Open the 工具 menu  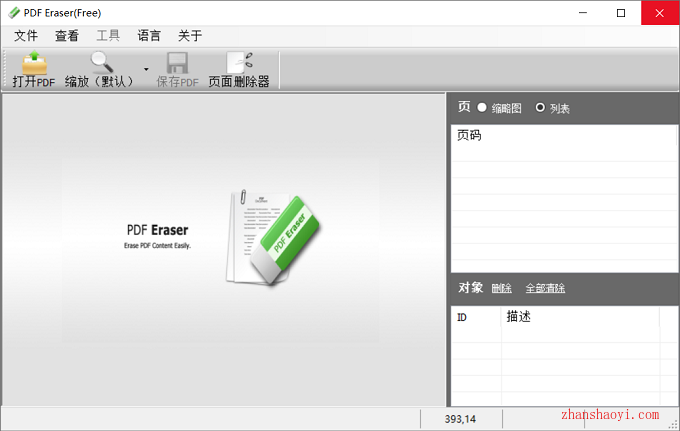(108, 36)
